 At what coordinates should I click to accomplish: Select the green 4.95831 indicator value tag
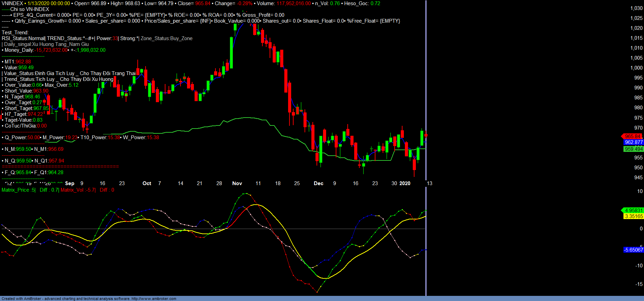pyautogui.click(x=633, y=210)
